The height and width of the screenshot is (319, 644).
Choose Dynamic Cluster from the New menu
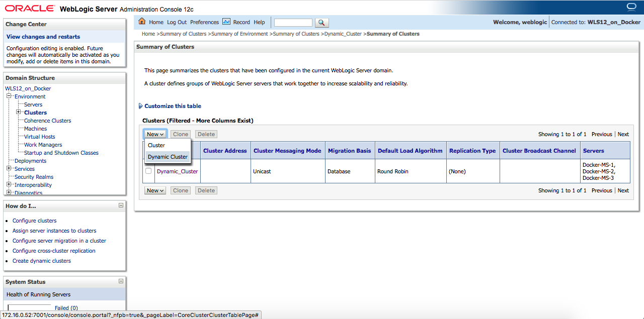[x=168, y=157]
